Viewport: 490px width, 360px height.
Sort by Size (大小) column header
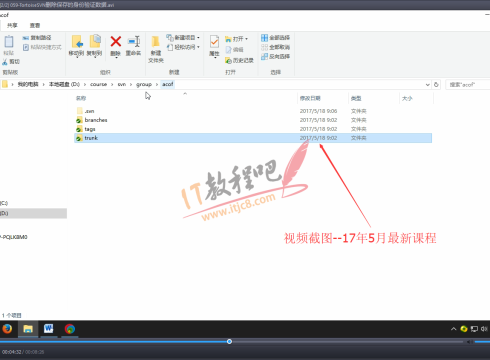click(407, 98)
